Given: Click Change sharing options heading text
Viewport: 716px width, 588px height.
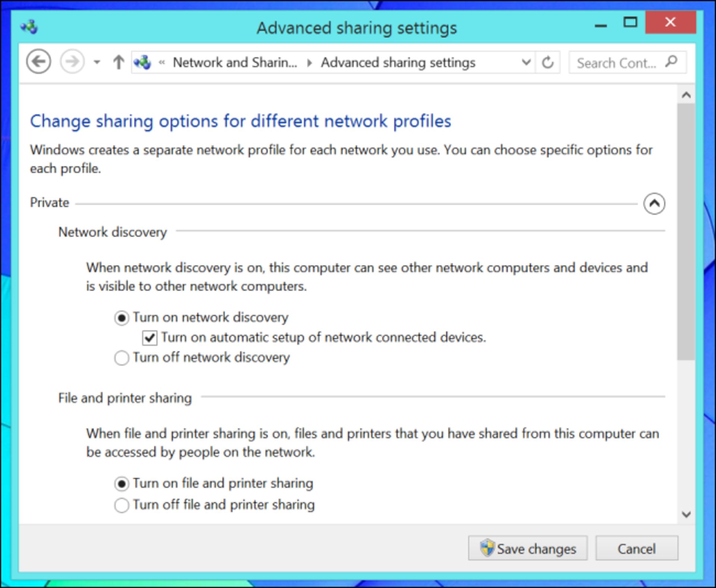Looking at the screenshot, I should point(241,121).
